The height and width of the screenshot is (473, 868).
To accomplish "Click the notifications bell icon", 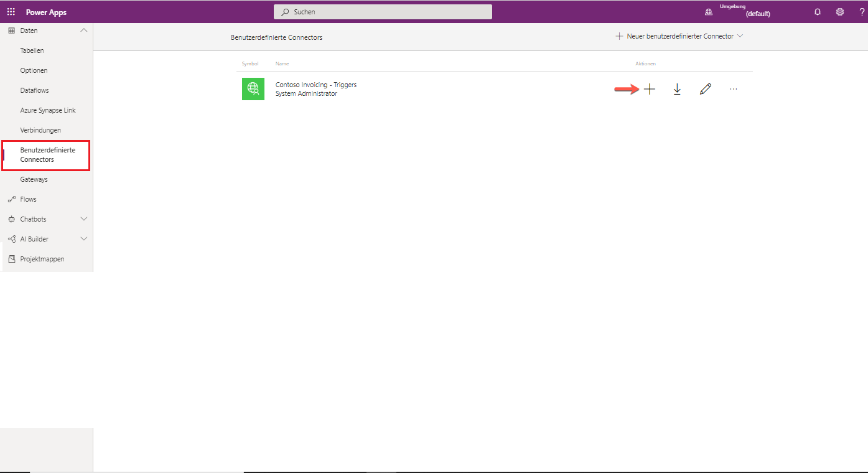I will (818, 12).
